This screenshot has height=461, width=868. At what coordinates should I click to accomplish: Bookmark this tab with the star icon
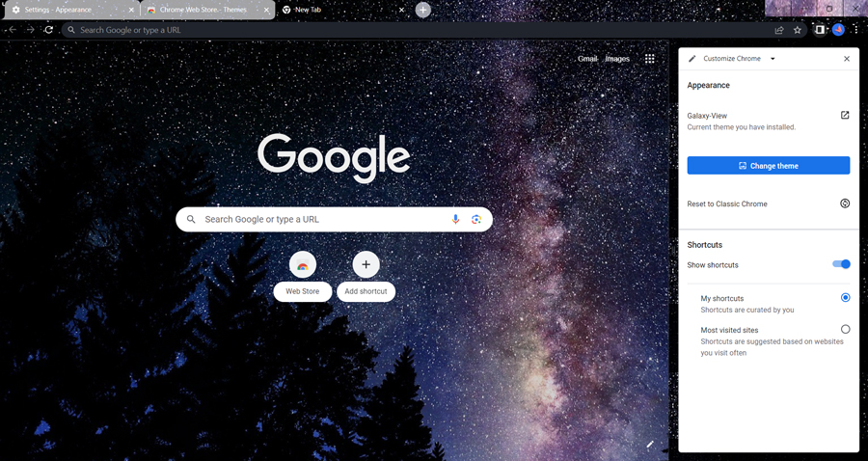point(798,30)
